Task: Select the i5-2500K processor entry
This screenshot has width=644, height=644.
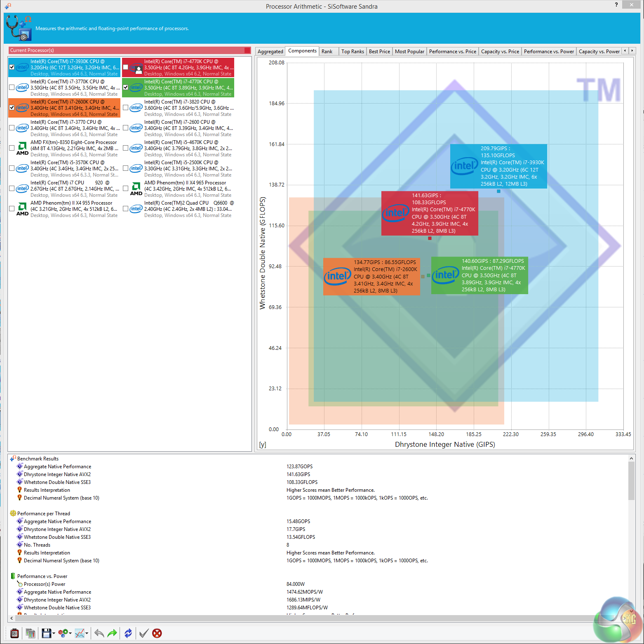Action: (178, 168)
